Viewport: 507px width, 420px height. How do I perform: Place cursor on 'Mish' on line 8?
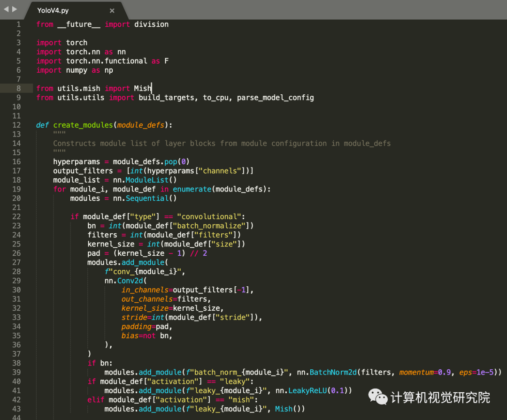tap(143, 88)
